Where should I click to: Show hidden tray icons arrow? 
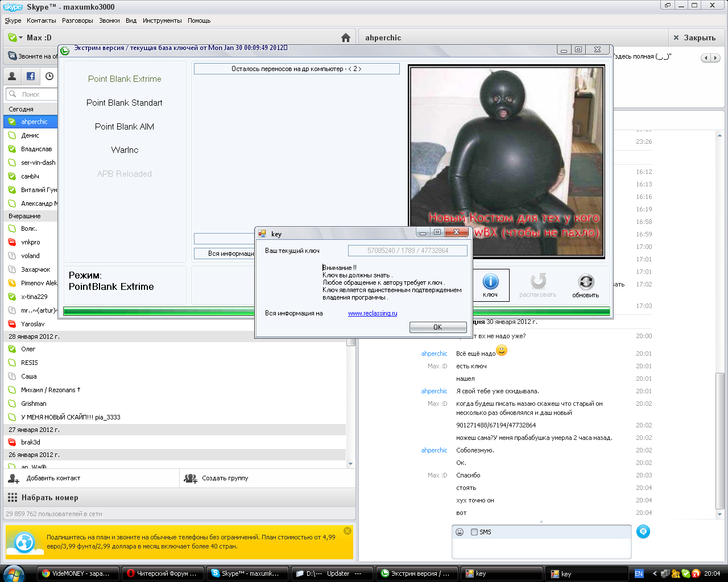(x=655, y=573)
